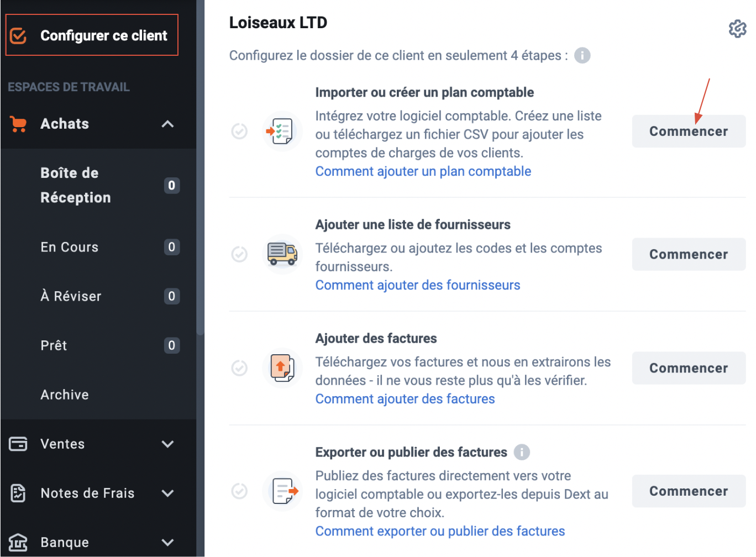Click the info icon beside 'Exporter ou publier des factures'
This screenshot has width=756, height=557.
point(522,452)
